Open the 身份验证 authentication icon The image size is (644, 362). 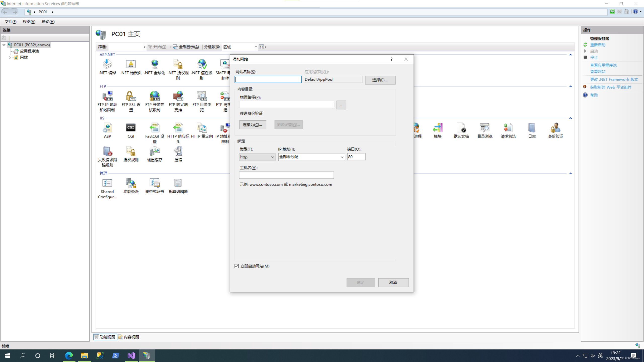tap(555, 128)
